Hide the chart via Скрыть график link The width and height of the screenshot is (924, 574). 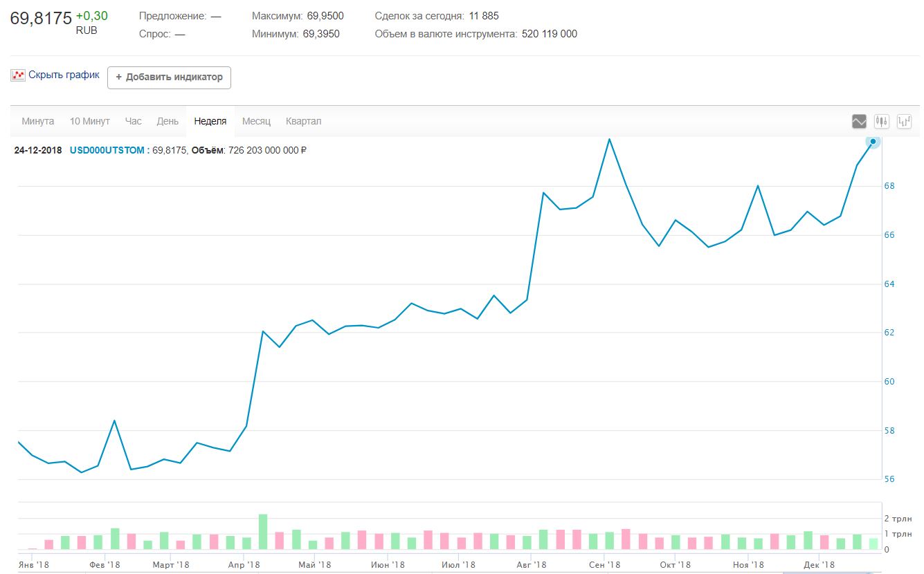point(64,75)
